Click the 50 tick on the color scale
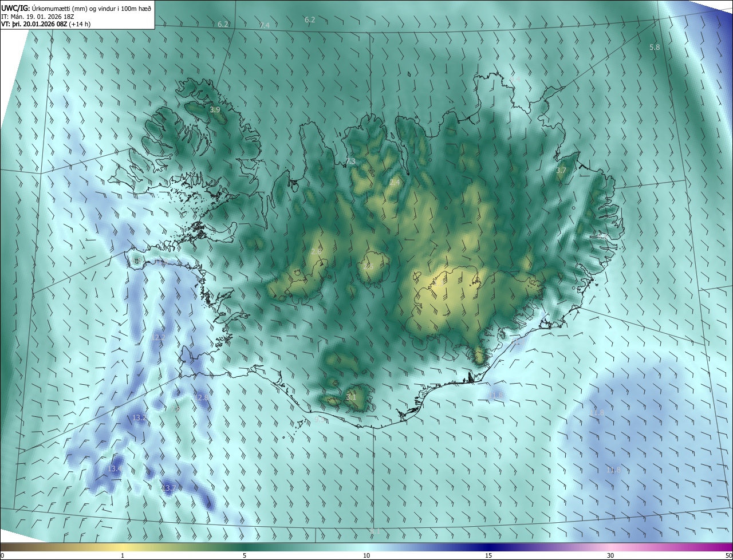Screen dimensions: 733x560 [x=728, y=556]
